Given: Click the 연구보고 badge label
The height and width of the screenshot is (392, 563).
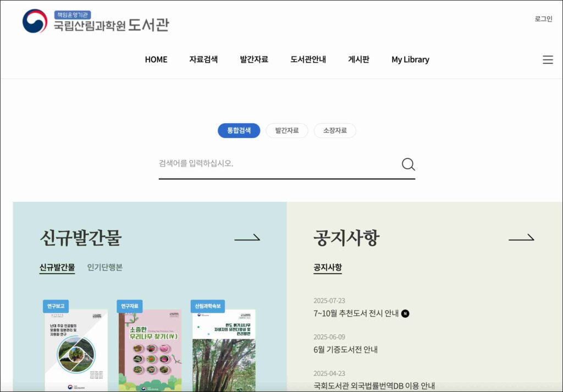Looking at the screenshot, I should click(x=56, y=306).
